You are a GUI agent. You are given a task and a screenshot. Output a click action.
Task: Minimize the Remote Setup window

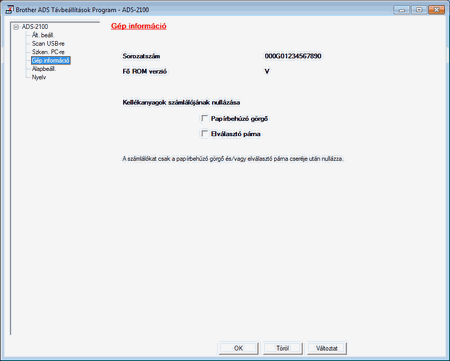point(401,10)
